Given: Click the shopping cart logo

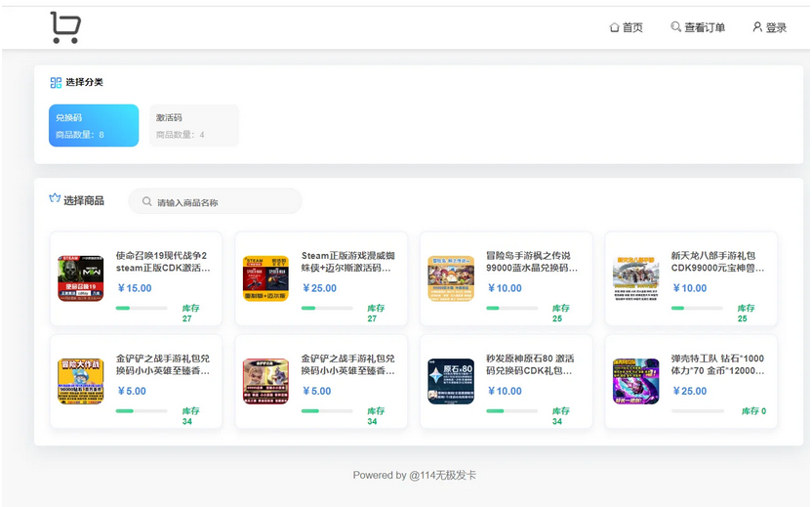Looking at the screenshot, I should [x=65, y=27].
